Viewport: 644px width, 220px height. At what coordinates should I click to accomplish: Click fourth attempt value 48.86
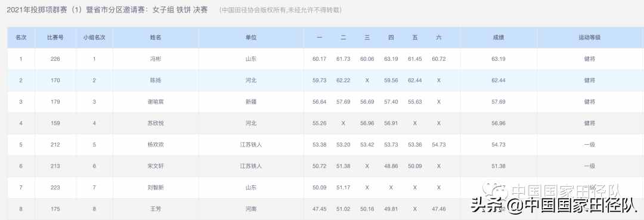tap(391, 166)
